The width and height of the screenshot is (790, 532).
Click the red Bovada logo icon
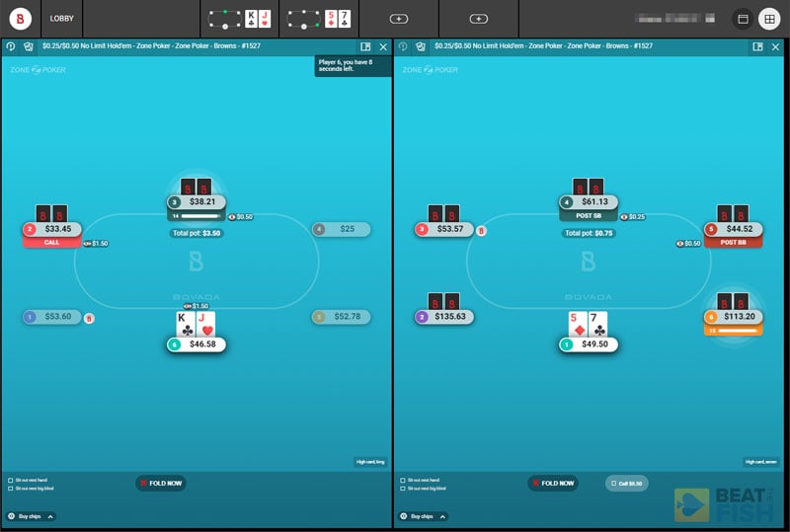pos(20,19)
